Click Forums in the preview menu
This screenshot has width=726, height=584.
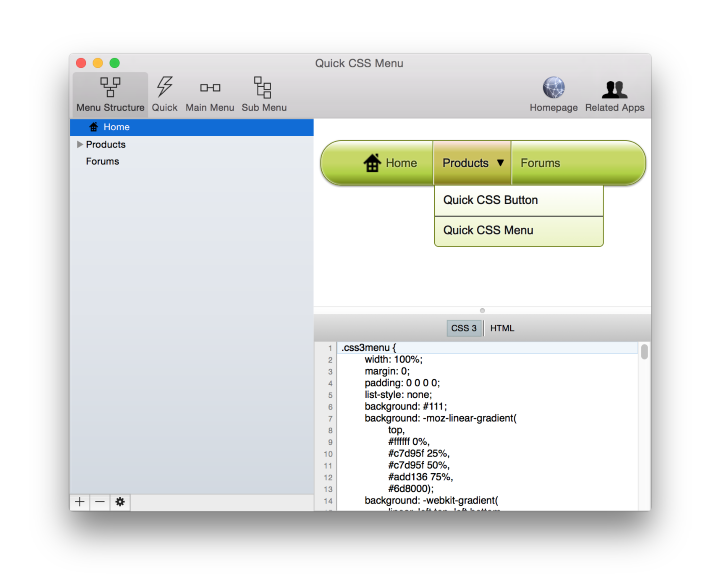click(x=540, y=163)
